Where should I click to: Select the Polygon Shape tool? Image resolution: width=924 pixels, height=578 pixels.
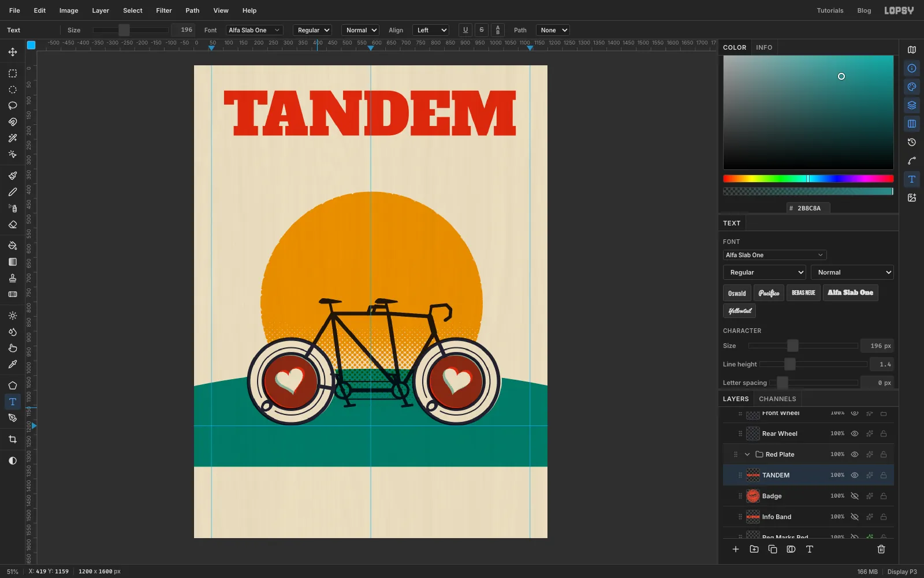pos(13,386)
